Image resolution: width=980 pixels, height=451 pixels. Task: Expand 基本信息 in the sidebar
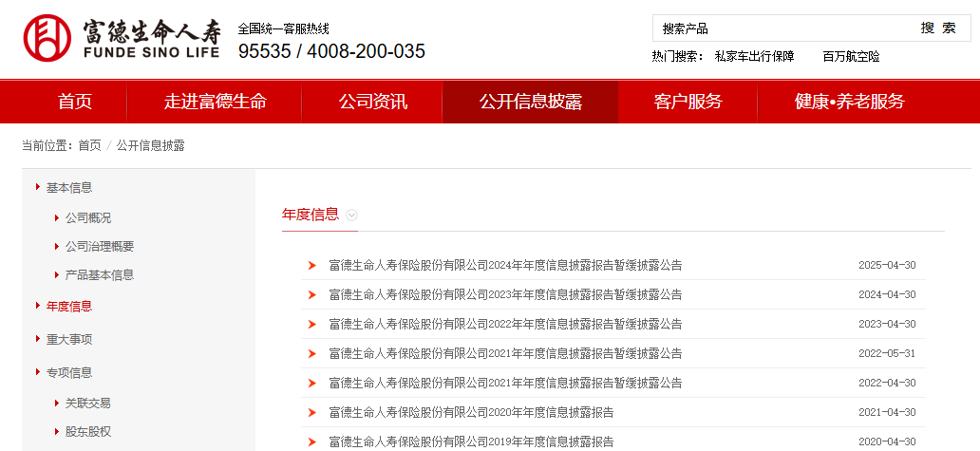pyautogui.click(x=69, y=188)
